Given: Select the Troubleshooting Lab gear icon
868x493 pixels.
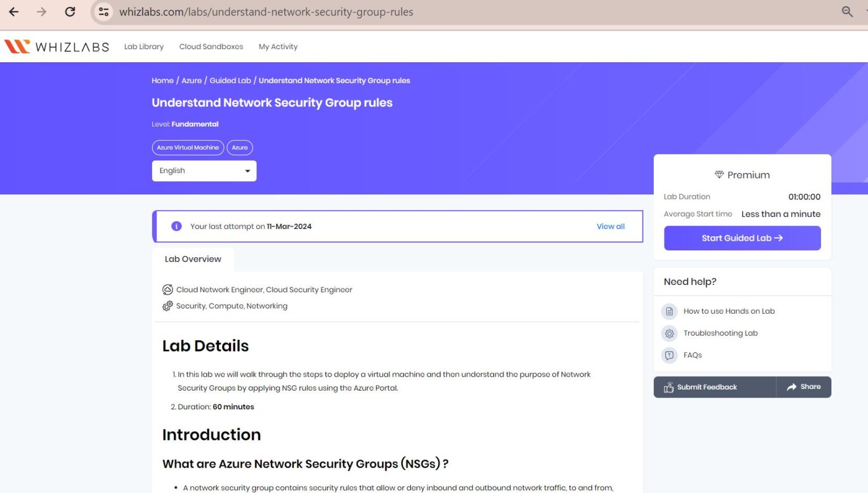Looking at the screenshot, I should tap(670, 333).
